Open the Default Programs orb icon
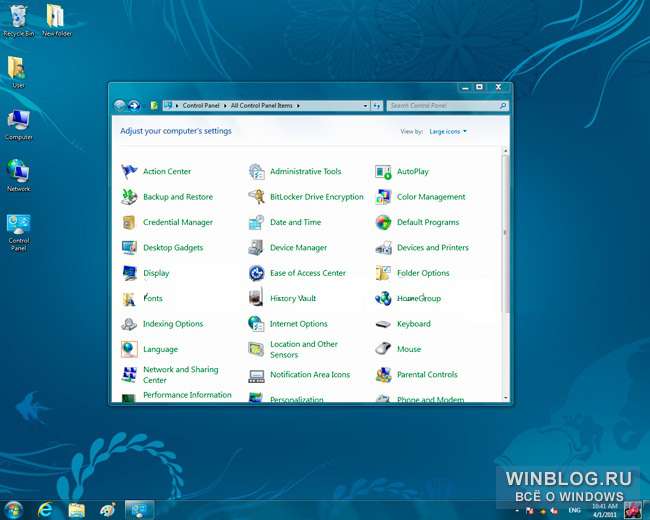650x520 pixels. pyautogui.click(x=383, y=222)
